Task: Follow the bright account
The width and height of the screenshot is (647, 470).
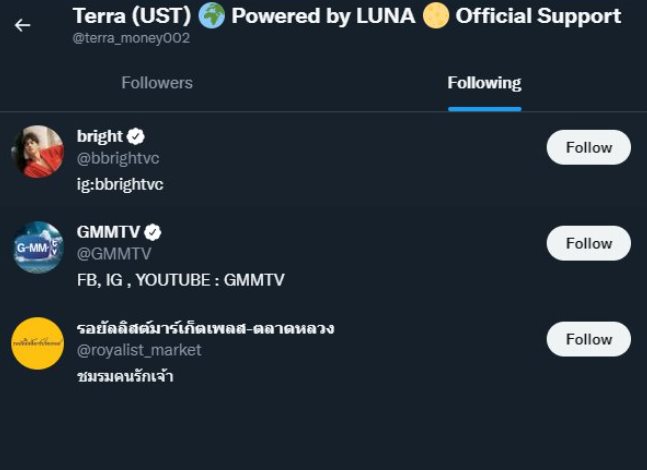Action: [x=588, y=147]
